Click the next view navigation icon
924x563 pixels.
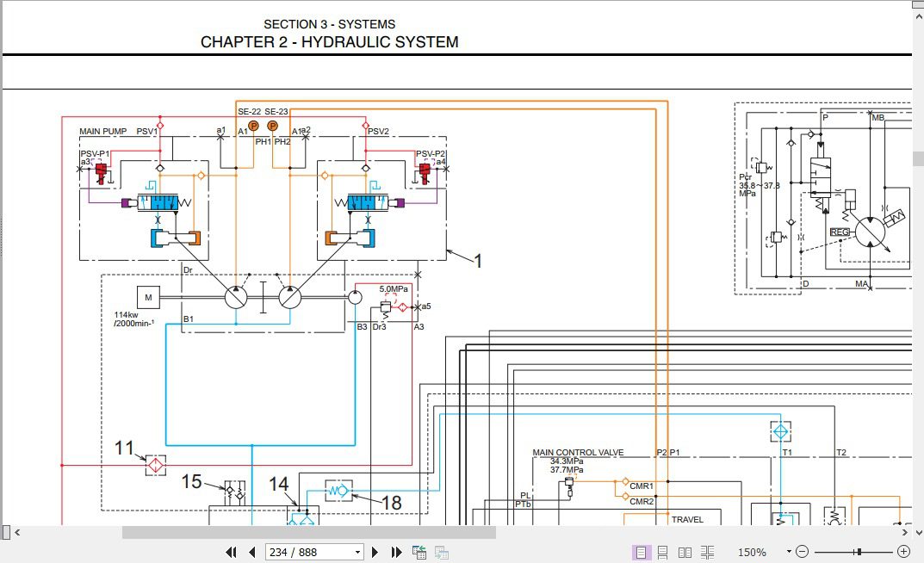tap(442, 553)
